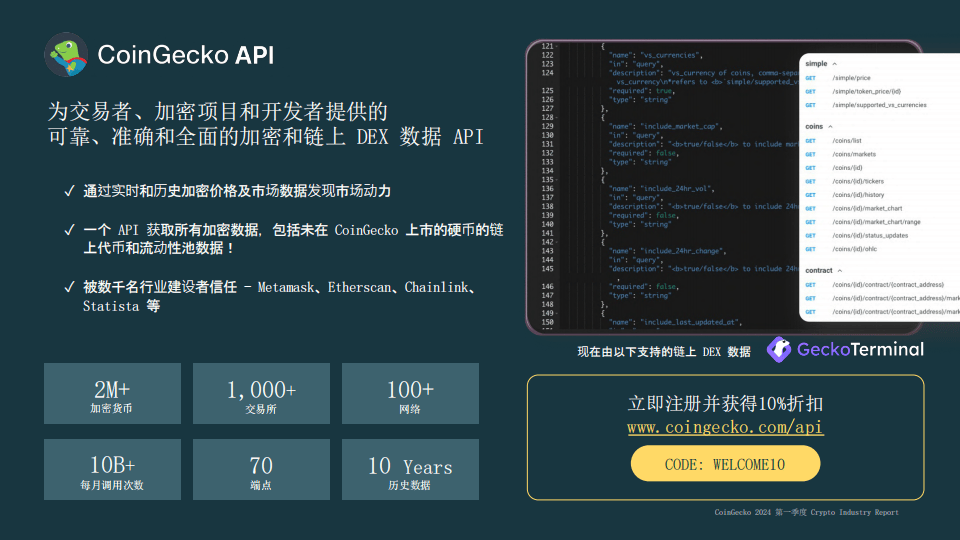Screen dimensions: 960x540
Task: Click the 10 Years 历史数据 tile
Action: pos(410,470)
